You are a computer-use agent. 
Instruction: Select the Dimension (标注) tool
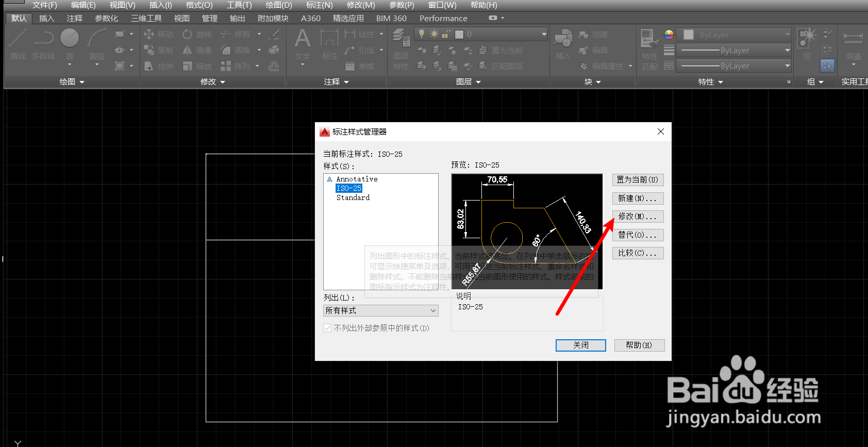click(x=330, y=44)
